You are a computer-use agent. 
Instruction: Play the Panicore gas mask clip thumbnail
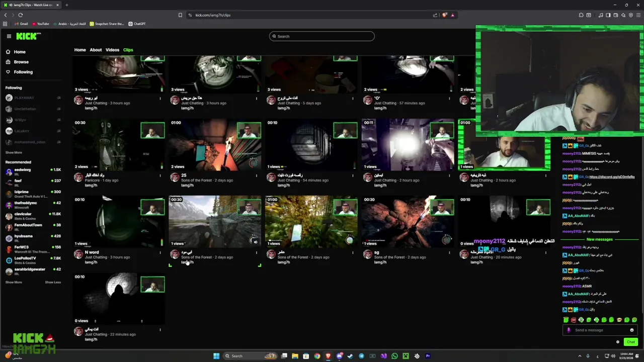(x=119, y=144)
